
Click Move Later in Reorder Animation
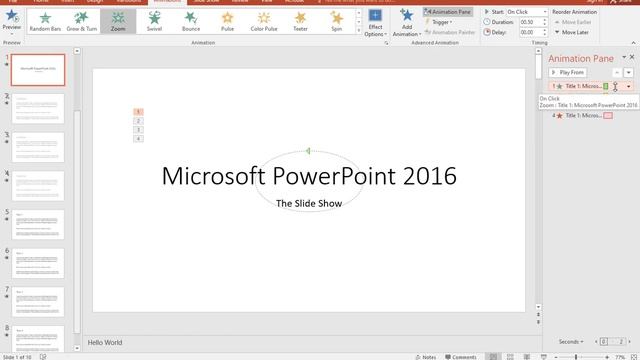coord(571,32)
